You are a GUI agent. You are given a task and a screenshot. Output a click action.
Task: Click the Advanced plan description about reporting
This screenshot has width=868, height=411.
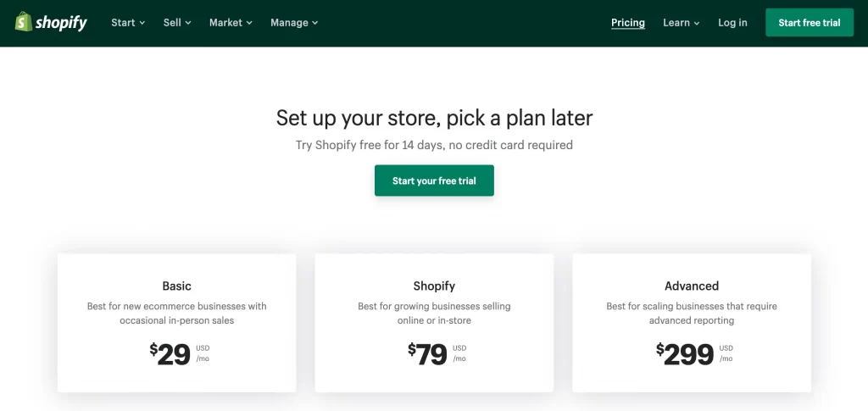click(x=692, y=314)
